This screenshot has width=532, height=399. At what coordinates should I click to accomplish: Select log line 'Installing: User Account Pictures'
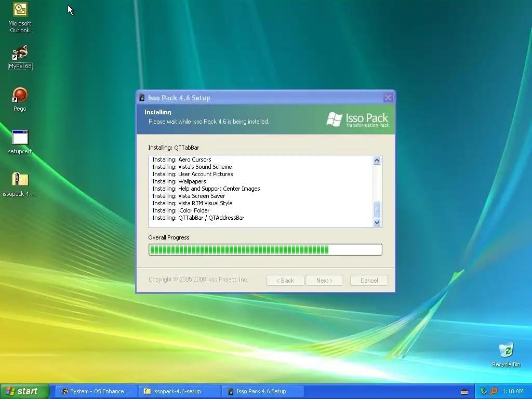coord(193,174)
